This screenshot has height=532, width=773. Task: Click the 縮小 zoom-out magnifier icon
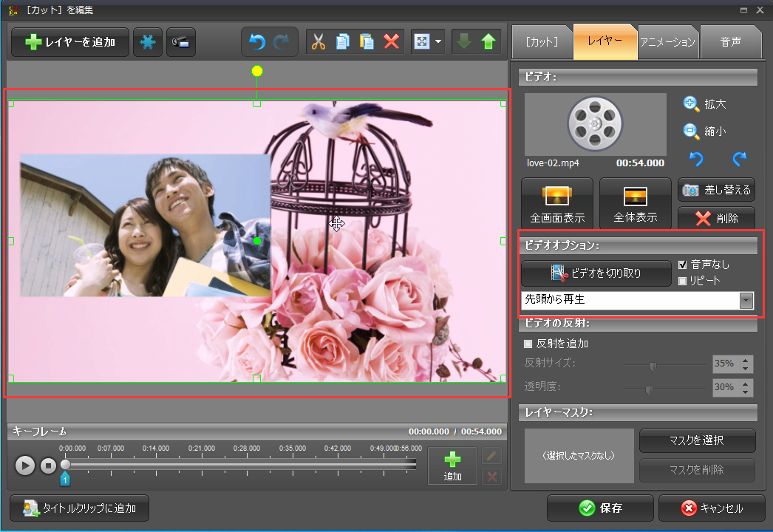coord(691,132)
